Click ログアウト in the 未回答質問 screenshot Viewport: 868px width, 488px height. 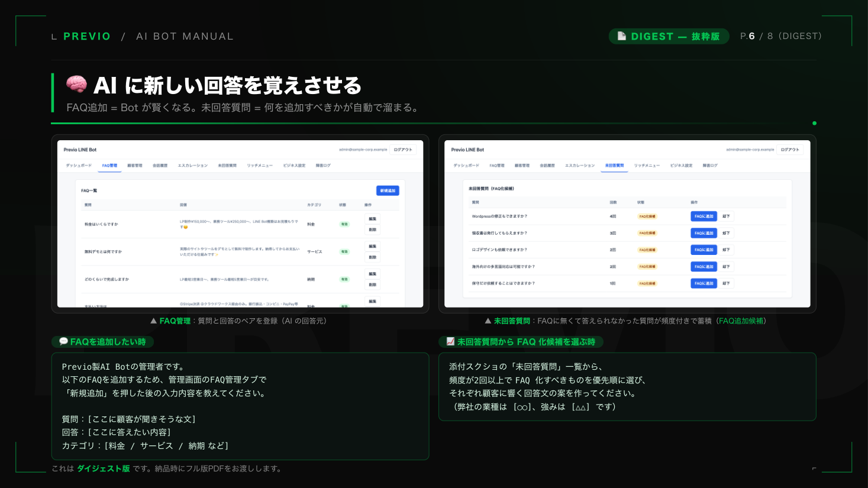[790, 150]
